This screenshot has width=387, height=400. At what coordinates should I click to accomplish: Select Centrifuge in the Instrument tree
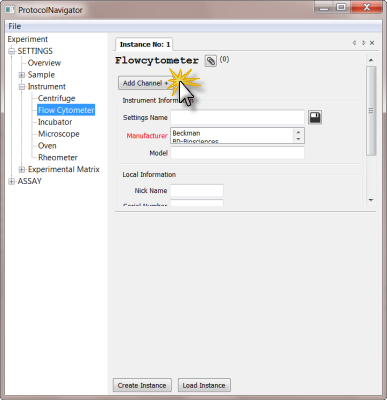pyautogui.click(x=56, y=98)
